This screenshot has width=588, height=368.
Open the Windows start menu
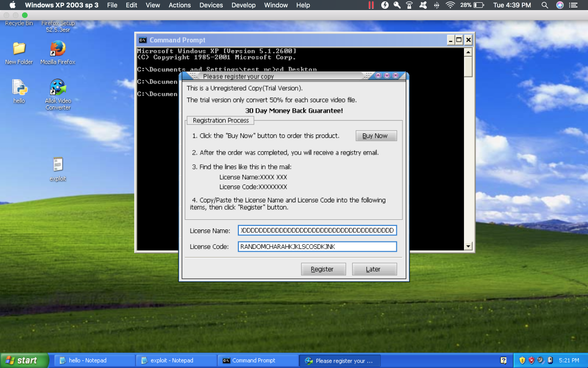[x=24, y=360]
